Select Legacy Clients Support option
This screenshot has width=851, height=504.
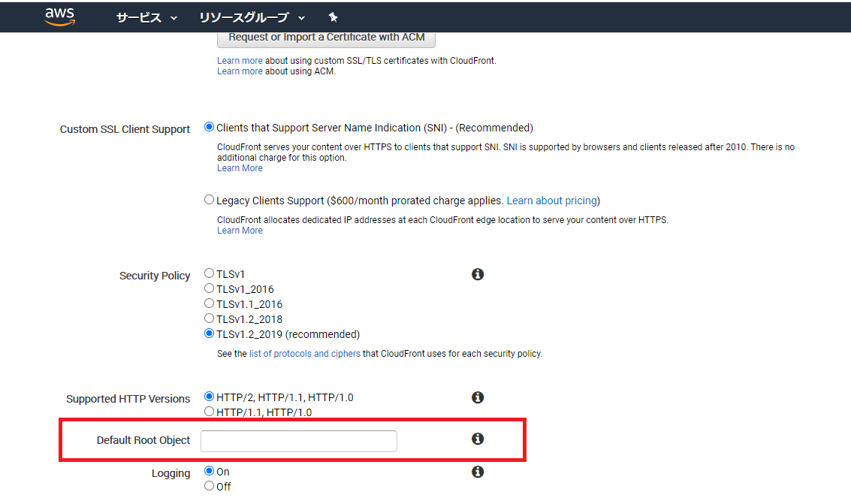click(x=209, y=200)
